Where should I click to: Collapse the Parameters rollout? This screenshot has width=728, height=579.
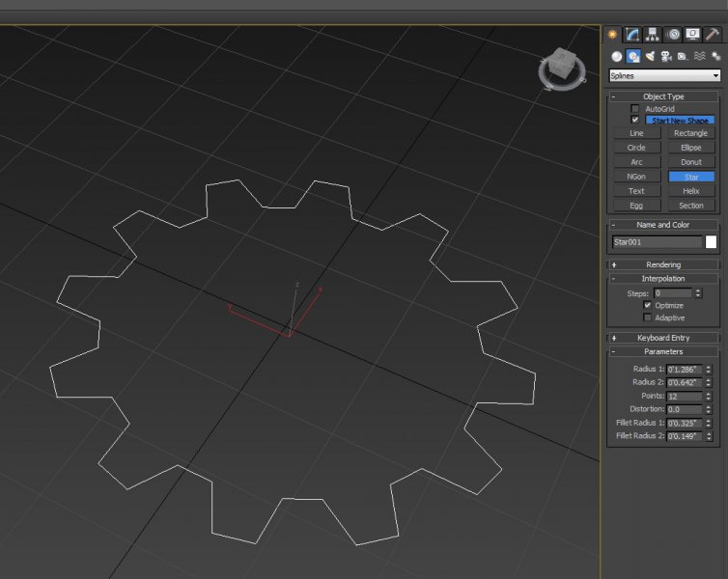[663, 352]
